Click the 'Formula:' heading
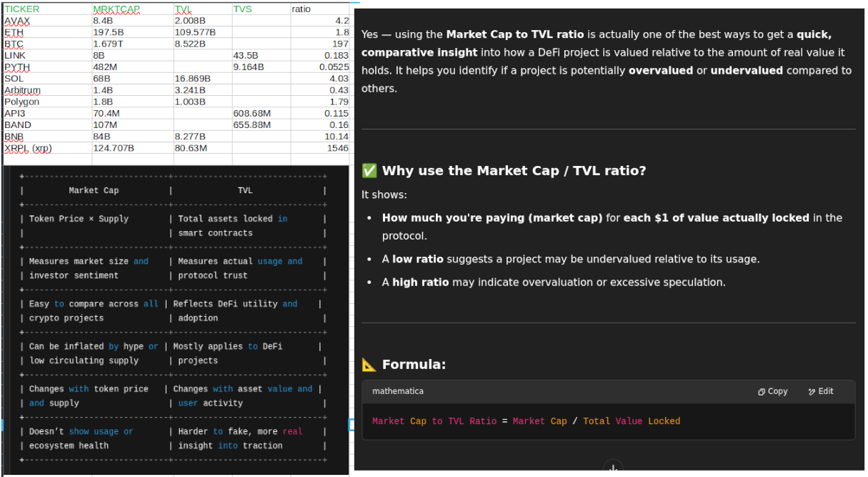 pos(414,365)
